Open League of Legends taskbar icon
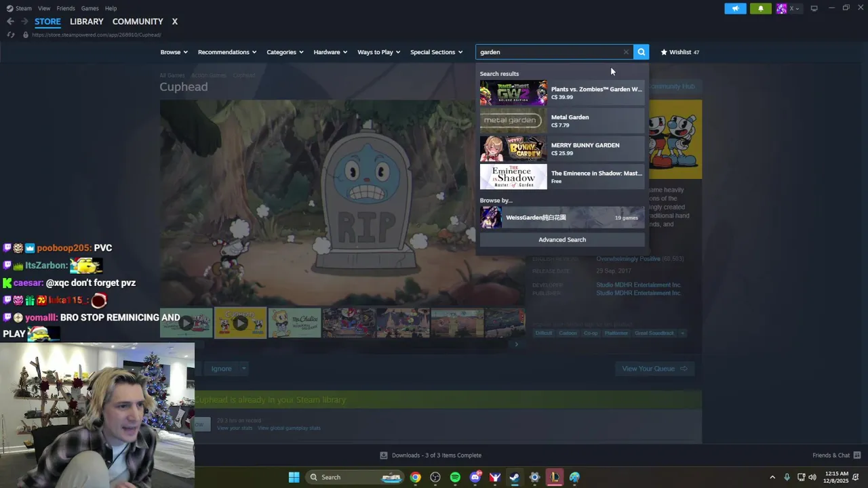 tap(555, 477)
